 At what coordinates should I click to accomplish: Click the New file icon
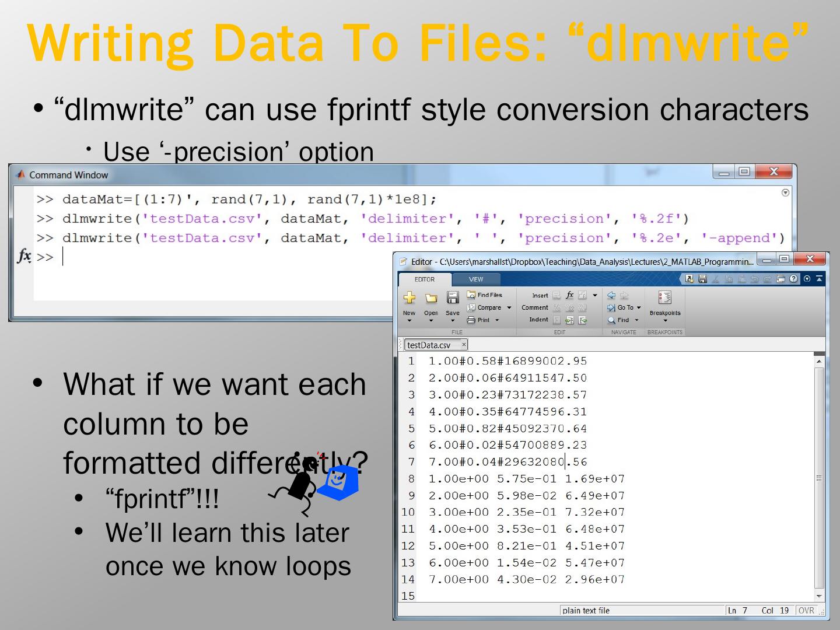coord(409,298)
